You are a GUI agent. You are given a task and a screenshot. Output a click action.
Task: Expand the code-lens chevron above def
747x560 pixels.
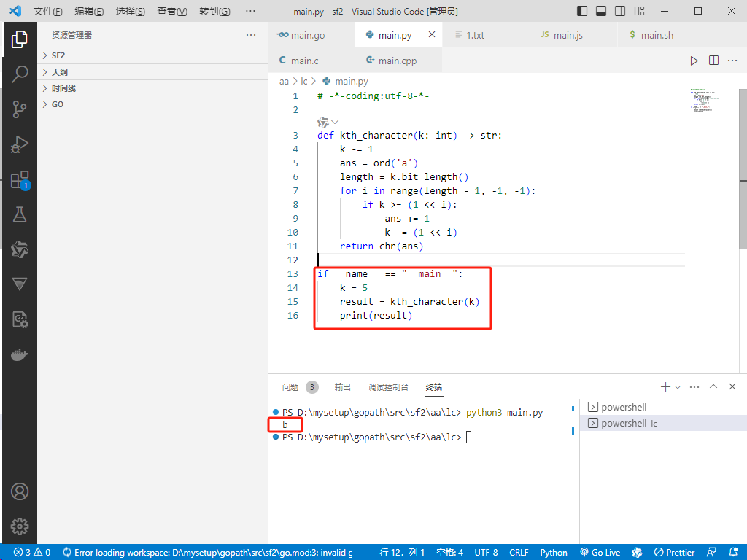[x=335, y=122]
